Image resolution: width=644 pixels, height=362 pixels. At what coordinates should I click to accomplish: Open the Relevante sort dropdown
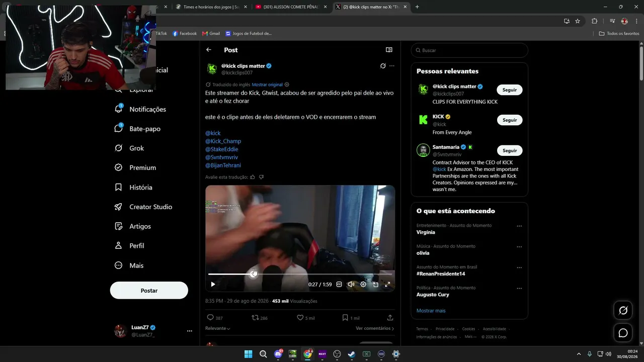[x=218, y=328]
